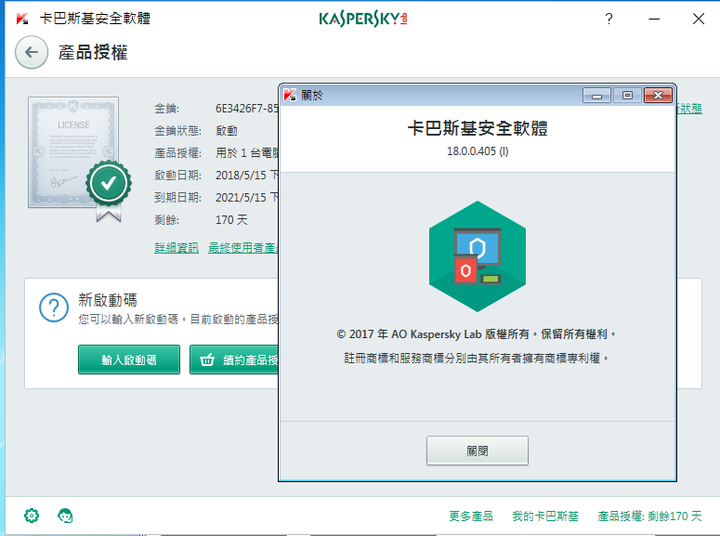
Task: Open settings via the gear icon
Action: coord(32,516)
